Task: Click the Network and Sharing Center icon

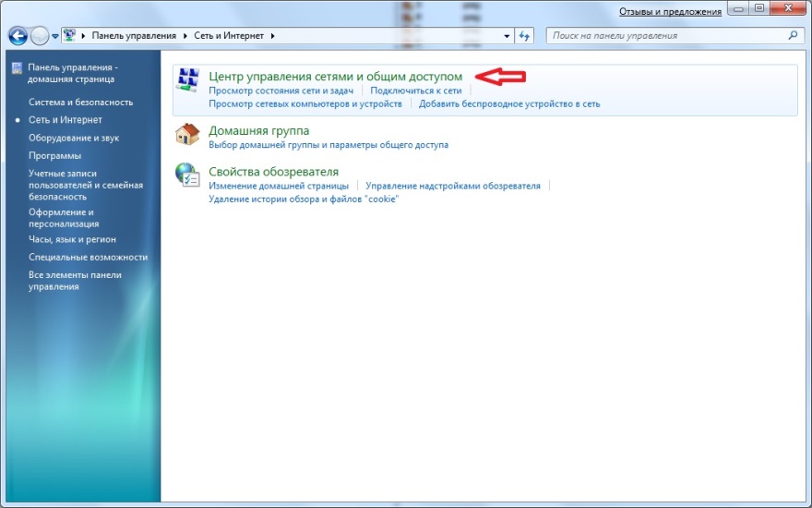Action: [188, 81]
